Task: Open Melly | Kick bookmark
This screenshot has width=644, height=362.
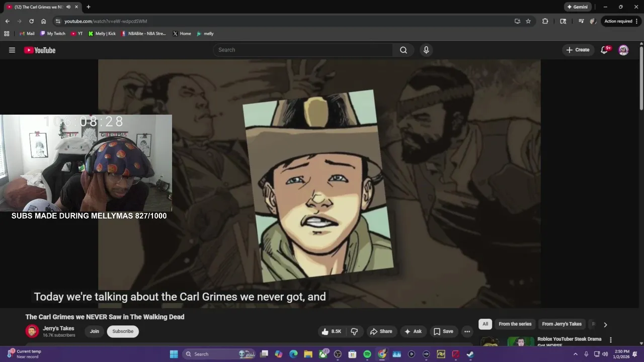Action: pos(102,34)
